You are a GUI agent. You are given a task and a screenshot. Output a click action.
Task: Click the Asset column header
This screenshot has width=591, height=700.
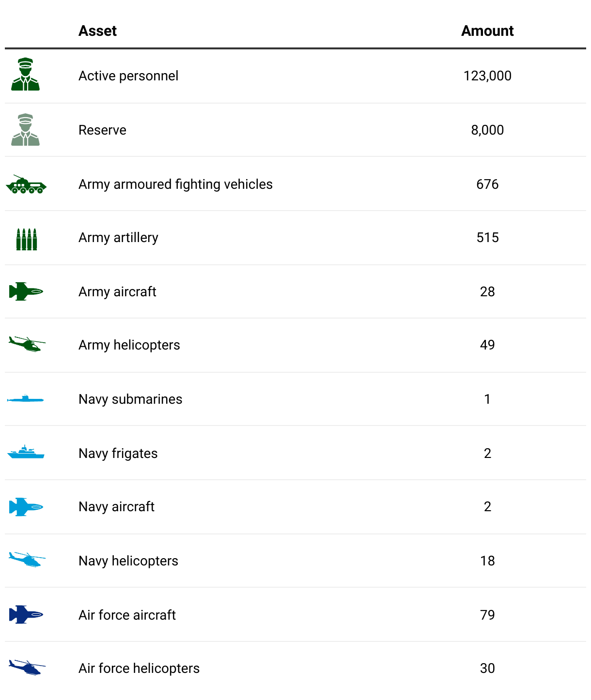pos(97,31)
